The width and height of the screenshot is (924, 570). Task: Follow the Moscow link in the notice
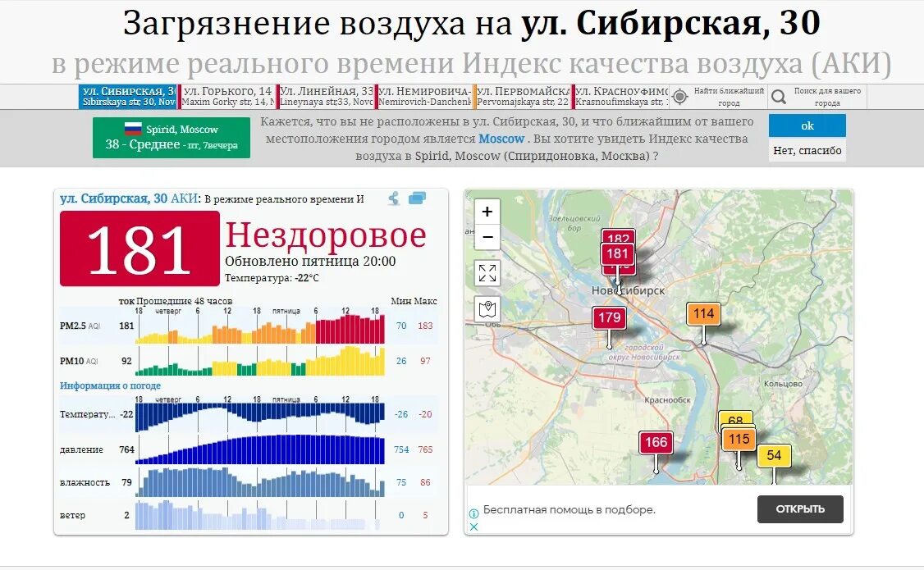[501, 139]
